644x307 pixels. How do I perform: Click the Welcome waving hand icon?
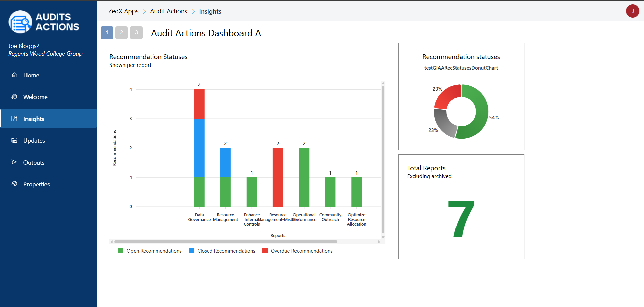14,96
